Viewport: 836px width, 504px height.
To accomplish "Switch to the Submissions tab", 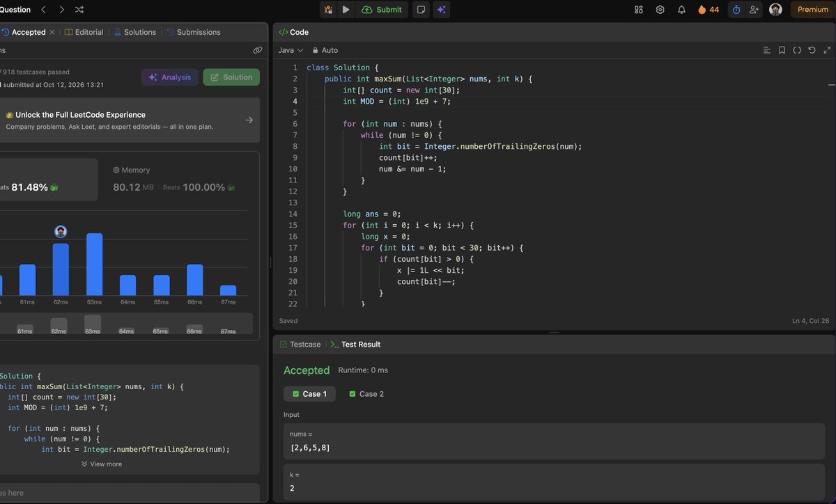I will click(193, 32).
